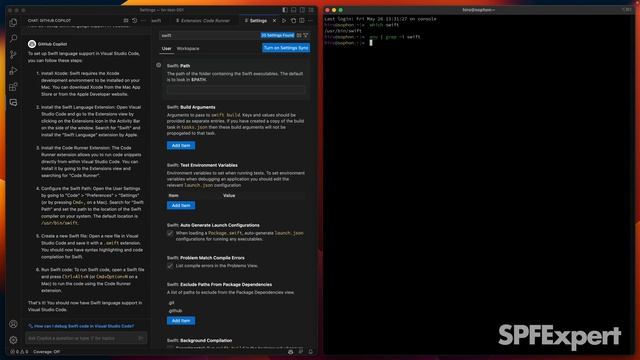Open more editor actions menu
This screenshot has width=640, height=360.
[x=310, y=20]
